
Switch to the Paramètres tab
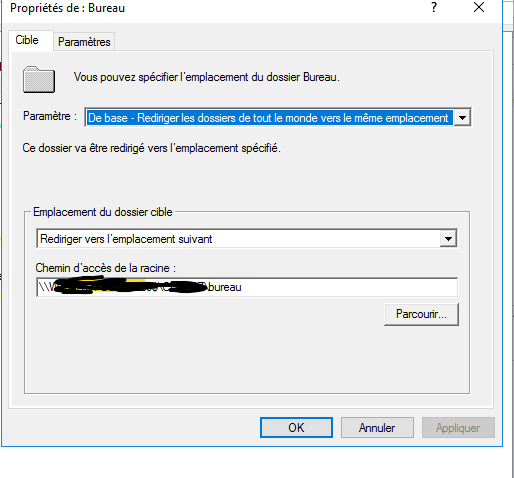pyautogui.click(x=84, y=42)
